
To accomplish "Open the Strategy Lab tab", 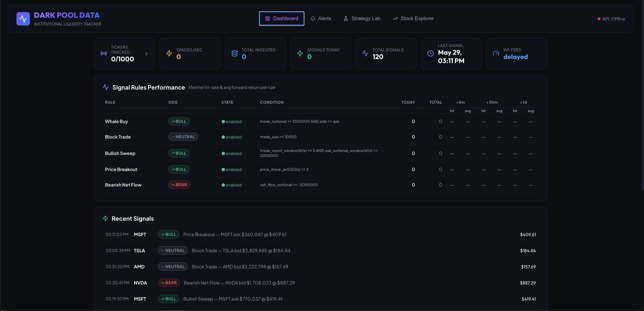I will [362, 18].
